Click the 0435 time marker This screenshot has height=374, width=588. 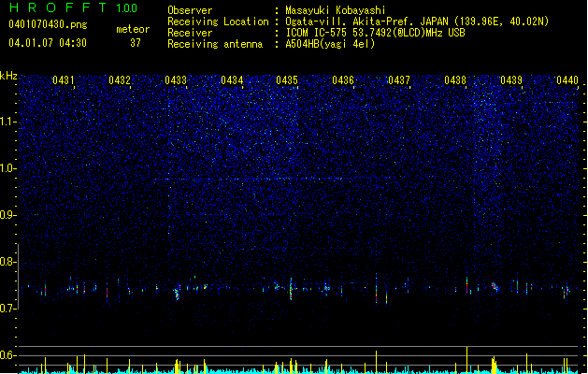pyautogui.click(x=287, y=80)
